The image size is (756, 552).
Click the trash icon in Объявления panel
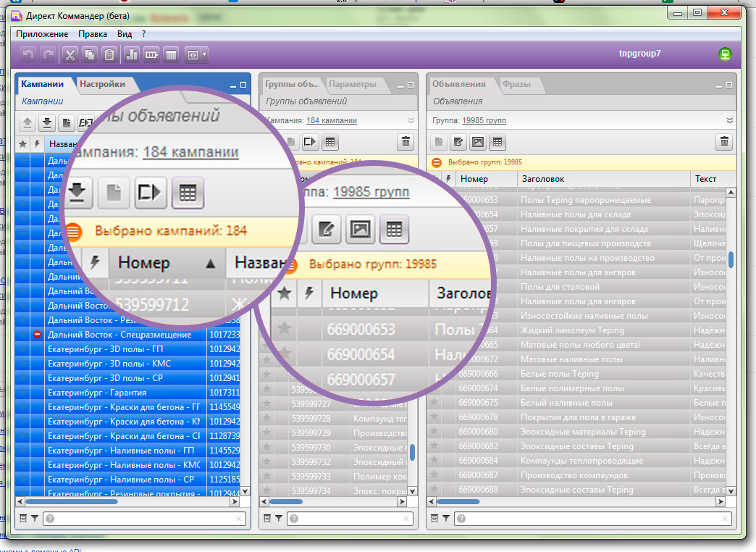click(x=724, y=142)
